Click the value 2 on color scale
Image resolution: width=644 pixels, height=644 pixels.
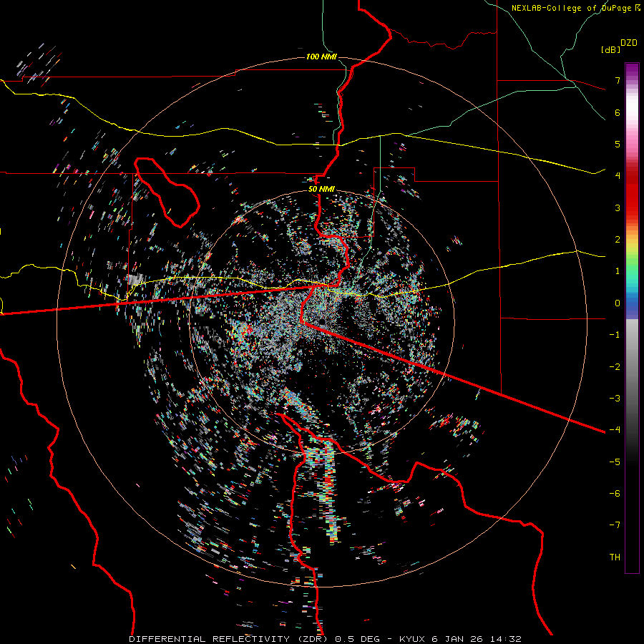click(618, 240)
